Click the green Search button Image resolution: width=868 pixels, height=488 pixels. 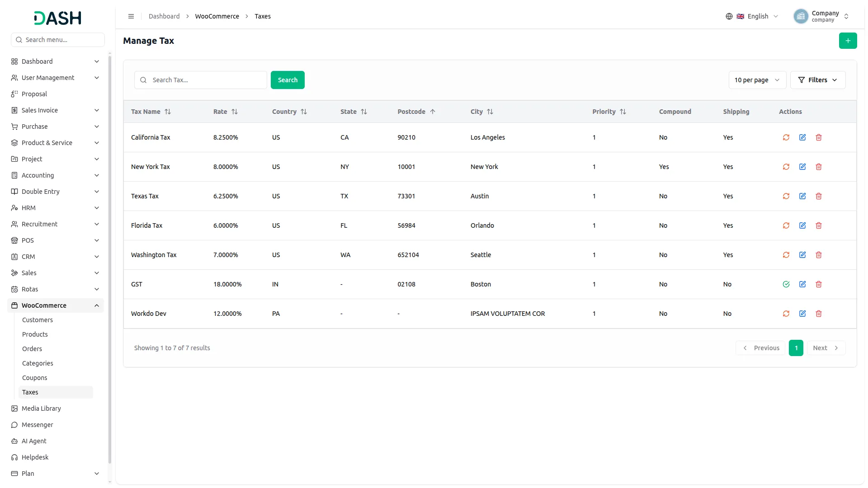click(x=288, y=80)
